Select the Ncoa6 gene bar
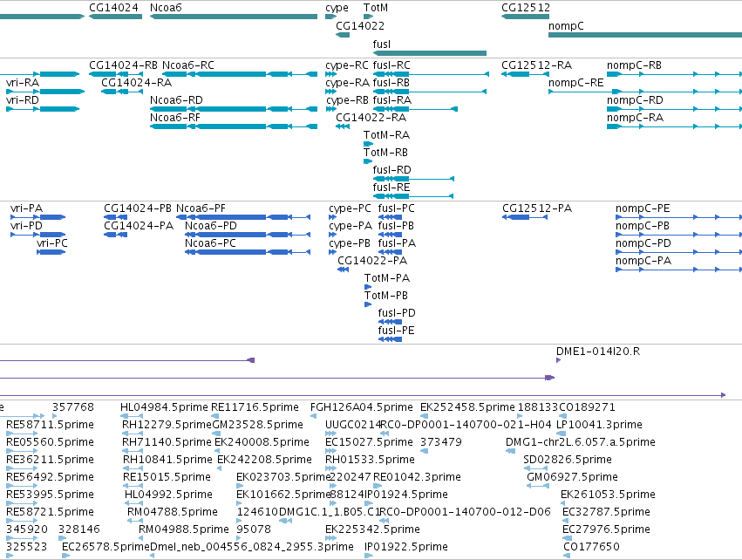 coord(234,17)
